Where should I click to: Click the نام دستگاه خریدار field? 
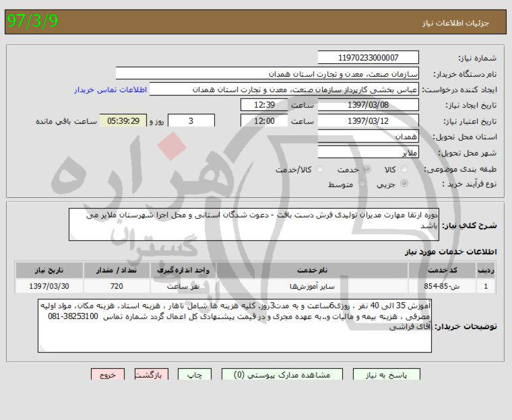[x=267, y=73]
